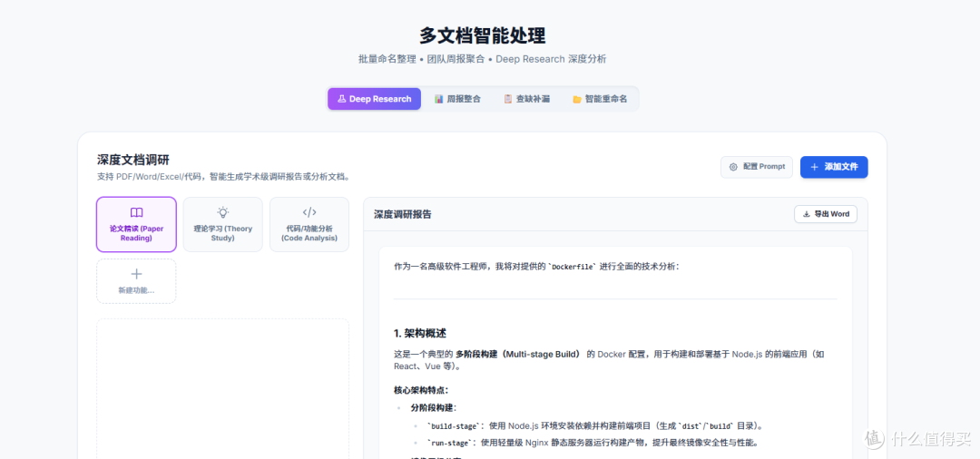Switch to the Deep Research tab
This screenshot has width=980, height=459.
(374, 99)
